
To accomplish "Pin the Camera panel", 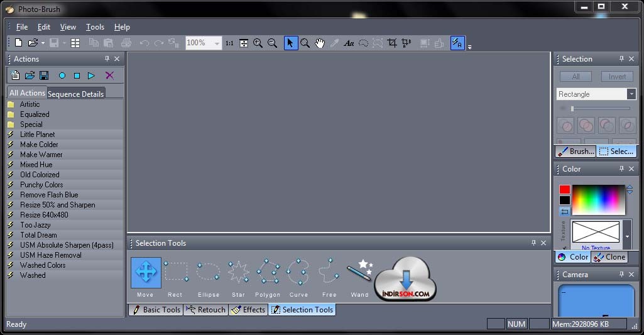I will (x=621, y=274).
